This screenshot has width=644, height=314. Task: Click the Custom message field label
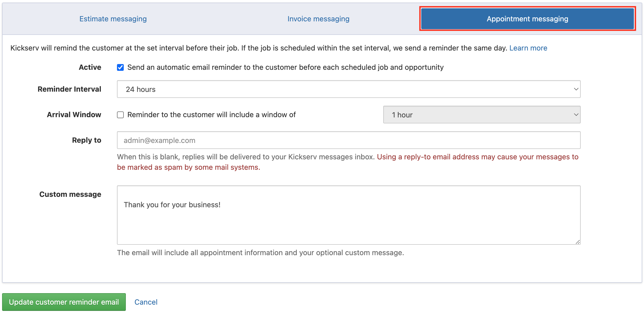(70, 194)
